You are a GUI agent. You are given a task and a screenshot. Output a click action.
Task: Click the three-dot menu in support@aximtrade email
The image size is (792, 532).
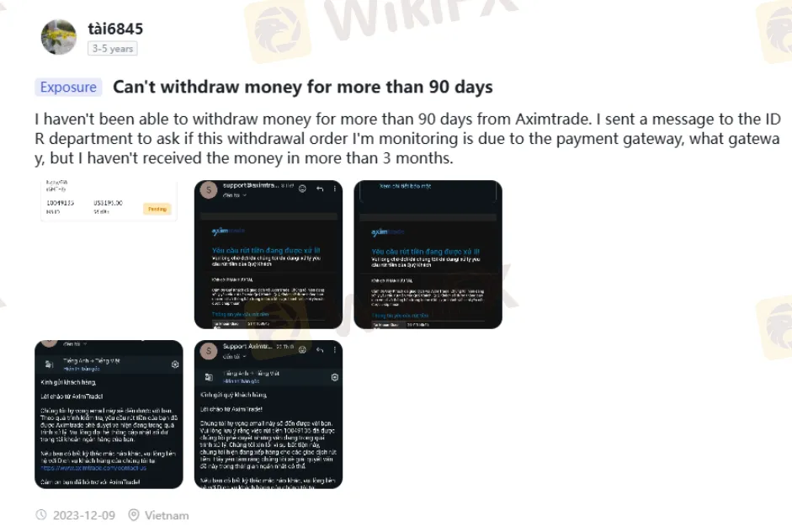334,189
